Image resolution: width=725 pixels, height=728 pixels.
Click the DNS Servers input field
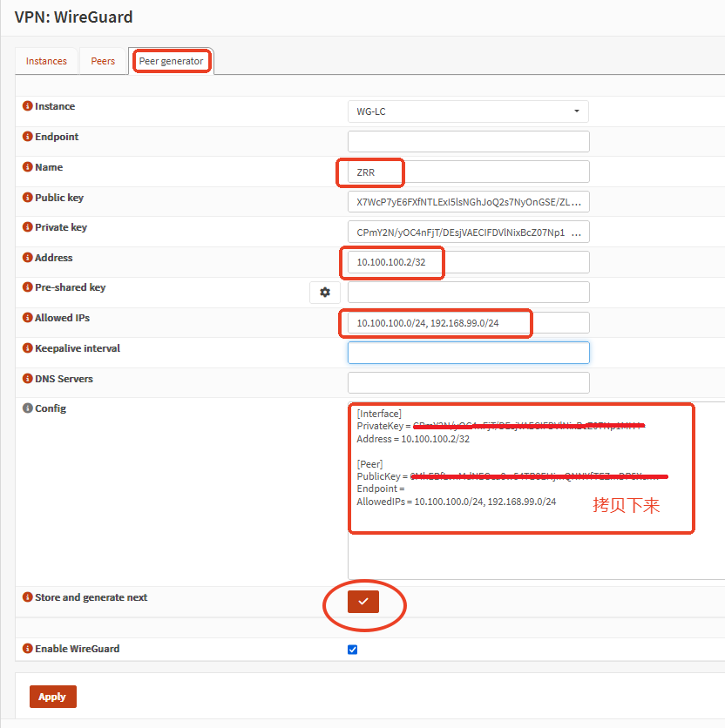[468, 383]
